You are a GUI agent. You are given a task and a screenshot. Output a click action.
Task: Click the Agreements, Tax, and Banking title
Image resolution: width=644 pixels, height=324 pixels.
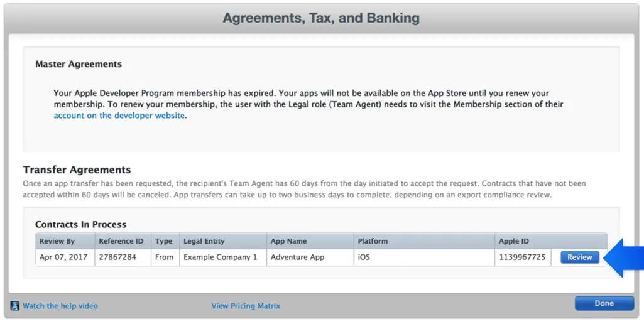pos(321,18)
